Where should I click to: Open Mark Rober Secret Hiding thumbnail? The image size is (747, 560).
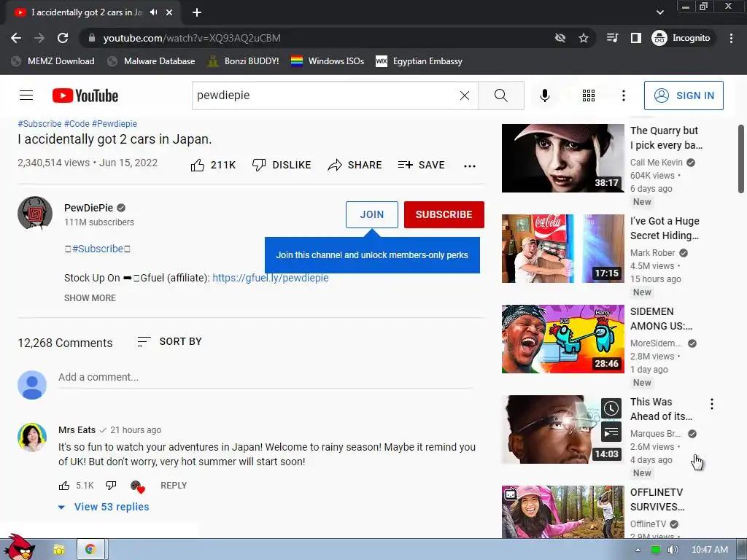(562, 249)
